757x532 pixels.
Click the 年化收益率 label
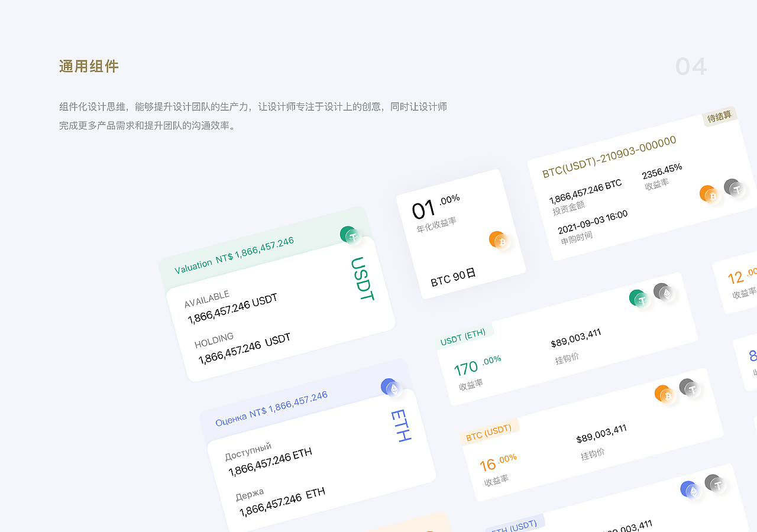(436, 225)
